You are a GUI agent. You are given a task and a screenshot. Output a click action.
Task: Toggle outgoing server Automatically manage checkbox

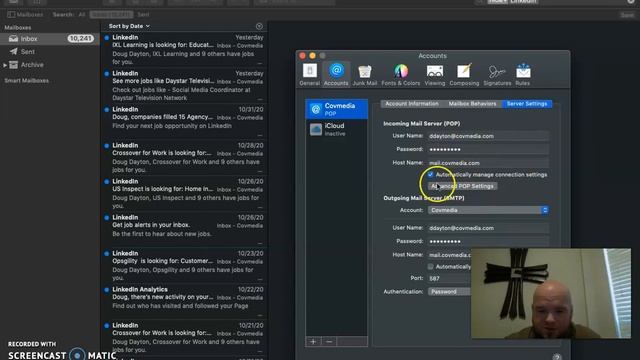[x=430, y=267]
